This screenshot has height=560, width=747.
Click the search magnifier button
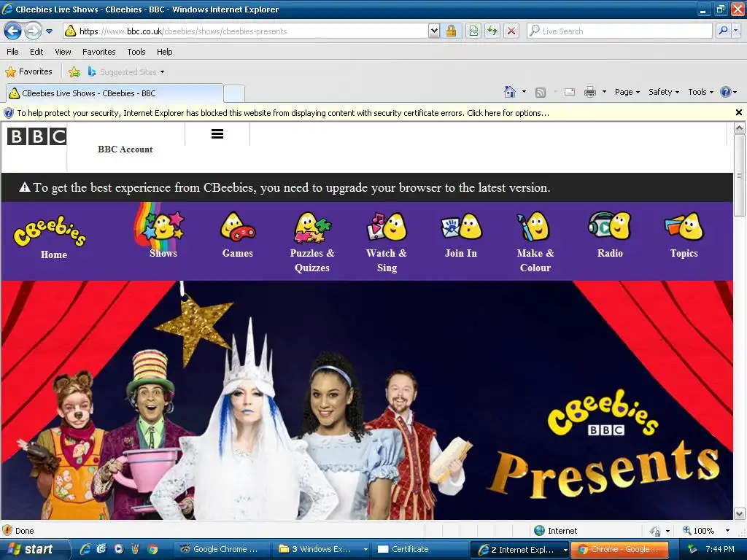(723, 31)
